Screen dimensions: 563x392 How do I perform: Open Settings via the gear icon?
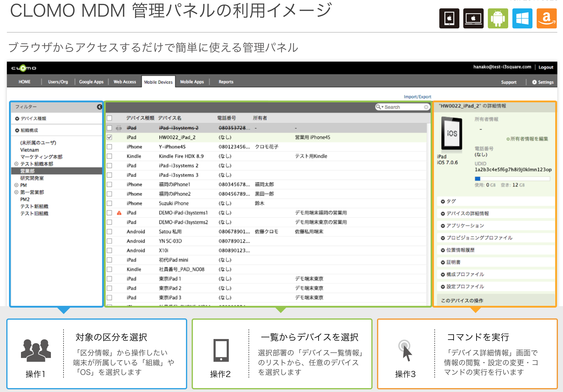coord(534,82)
